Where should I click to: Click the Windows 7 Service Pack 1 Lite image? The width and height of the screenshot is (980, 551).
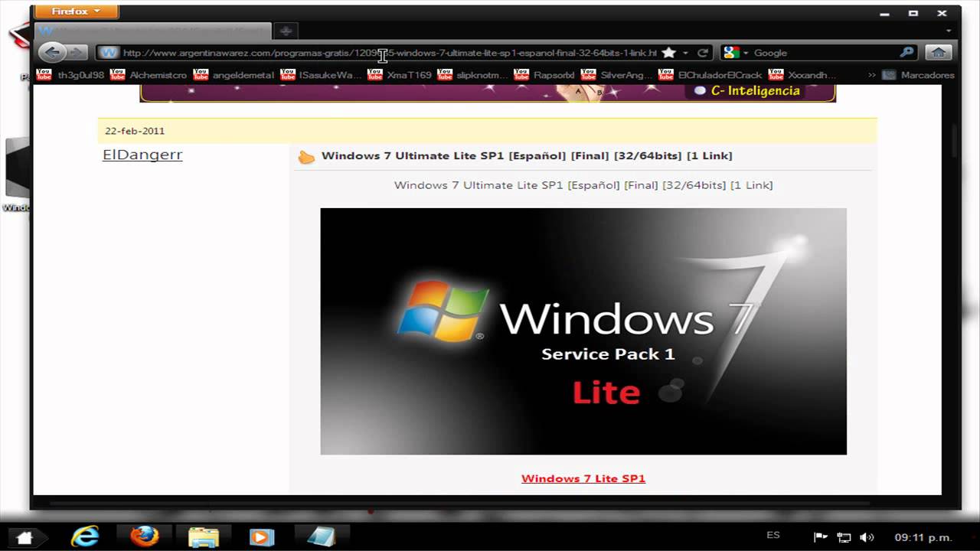pyautogui.click(x=583, y=331)
